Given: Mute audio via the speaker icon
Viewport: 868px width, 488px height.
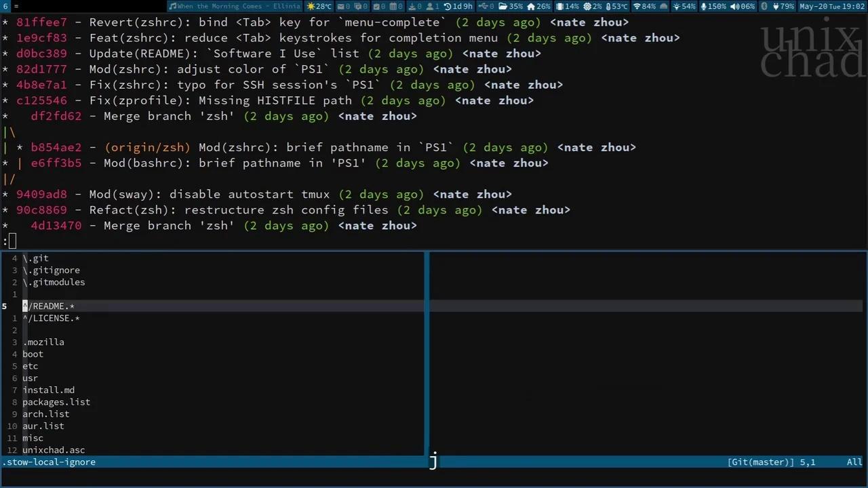Looking at the screenshot, I should coord(734,6).
